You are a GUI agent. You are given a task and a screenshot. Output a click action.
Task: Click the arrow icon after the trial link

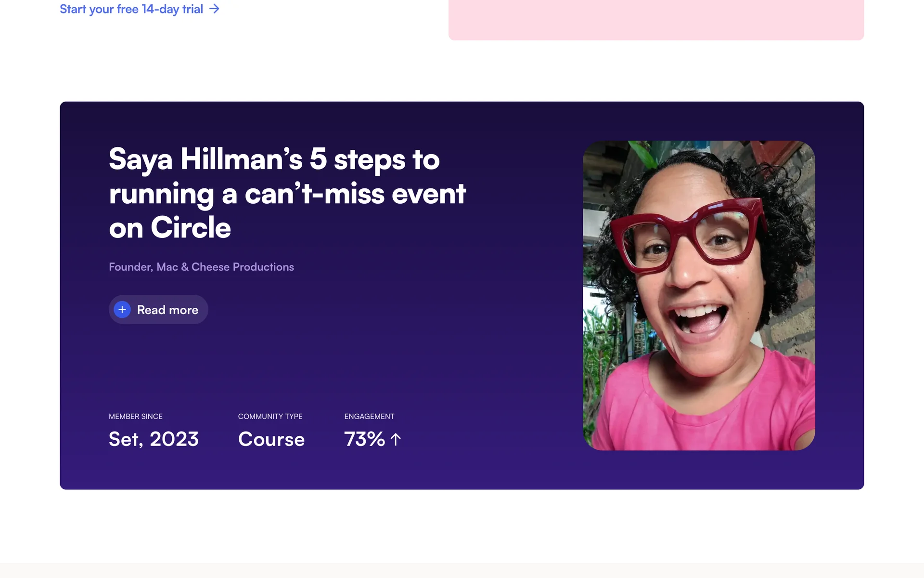pos(215,9)
